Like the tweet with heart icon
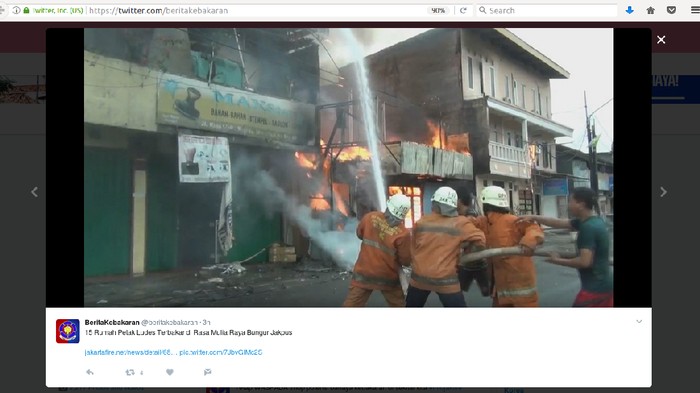The image size is (700, 393). coord(170,372)
